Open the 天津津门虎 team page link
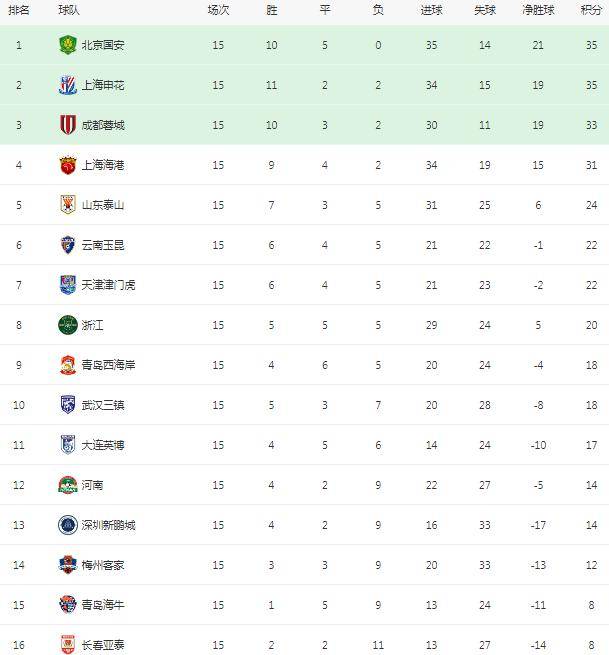 pos(108,285)
